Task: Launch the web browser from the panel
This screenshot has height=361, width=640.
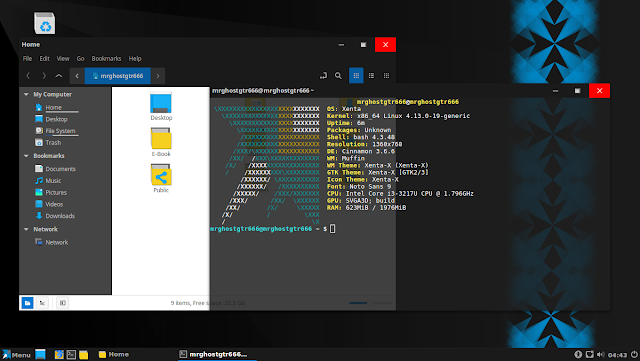Action: (59, 354)
